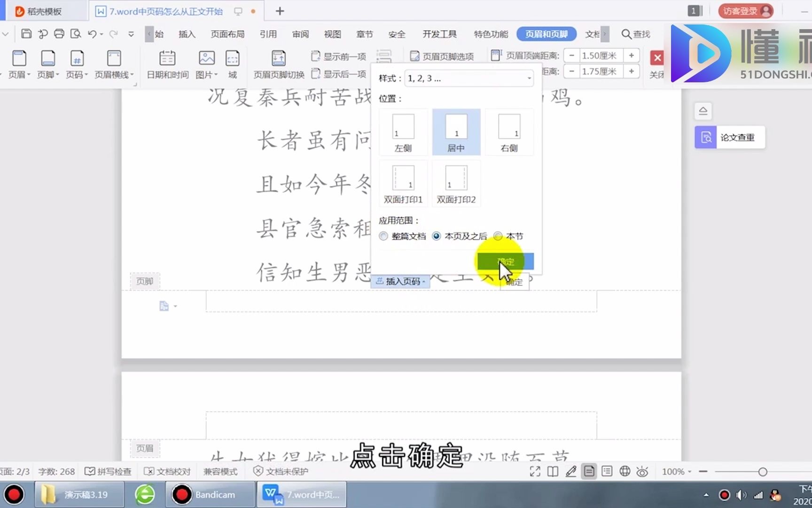Open the 100% zoom level dropdown
Screen dimensions: 812x508
coord(677,471)
